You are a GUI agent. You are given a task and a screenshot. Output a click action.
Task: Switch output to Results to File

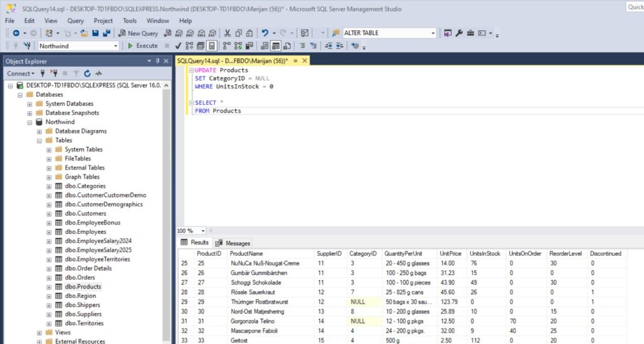click(x=287, y=45)
